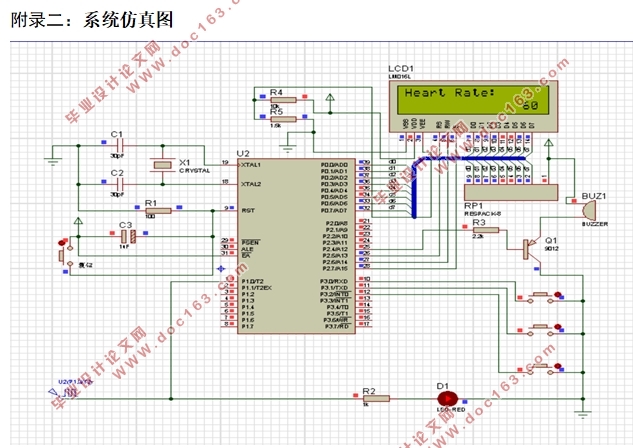This screenshot has height=448, width=633.
Task: Select the U2 microcontroller chip body
Action: tap(296, 246)
